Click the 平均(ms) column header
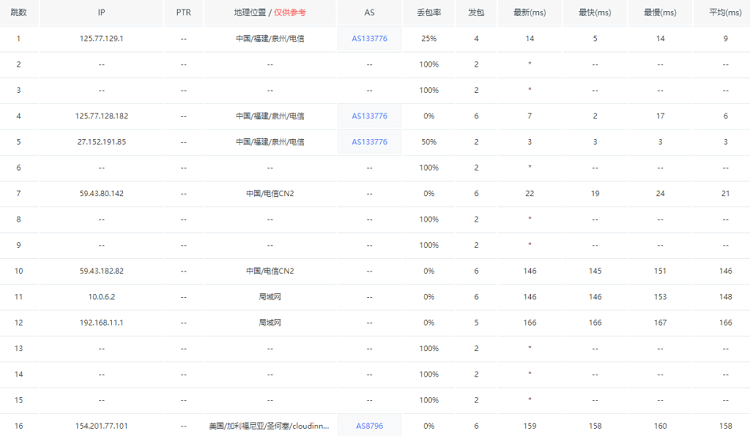The width and height of the screenshot is (750, 436). click(x=725, y=12)
